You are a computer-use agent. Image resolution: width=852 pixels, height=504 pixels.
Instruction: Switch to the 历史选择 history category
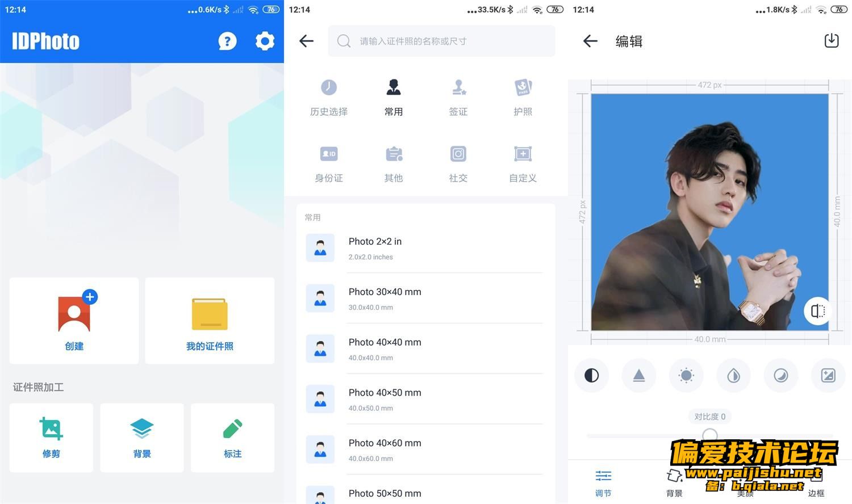(x=329, y=98)
